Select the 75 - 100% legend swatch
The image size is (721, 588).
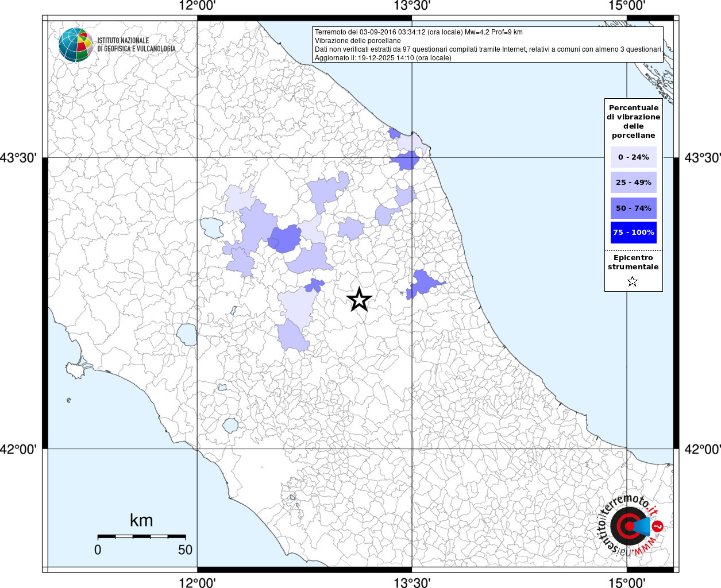click(633, 233)
